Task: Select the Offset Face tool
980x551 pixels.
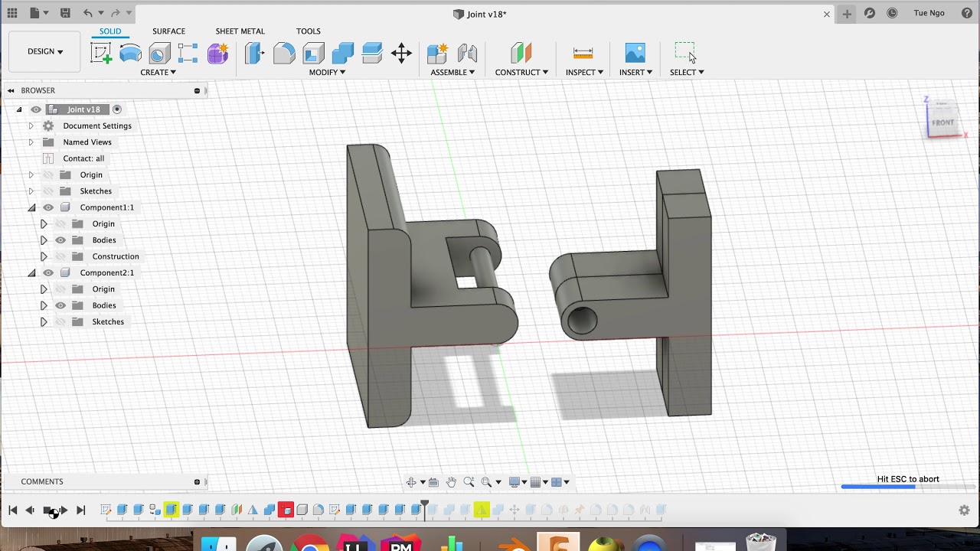Action: tap(372, 53)
